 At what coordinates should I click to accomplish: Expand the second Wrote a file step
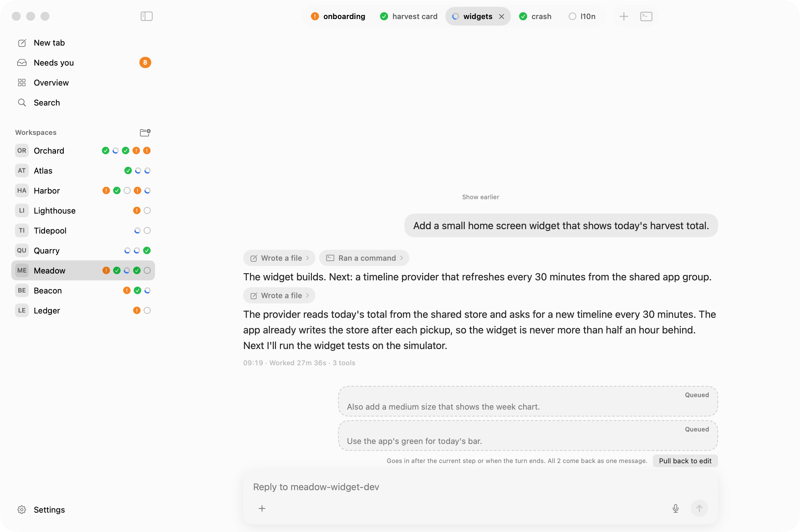(279, 296)
